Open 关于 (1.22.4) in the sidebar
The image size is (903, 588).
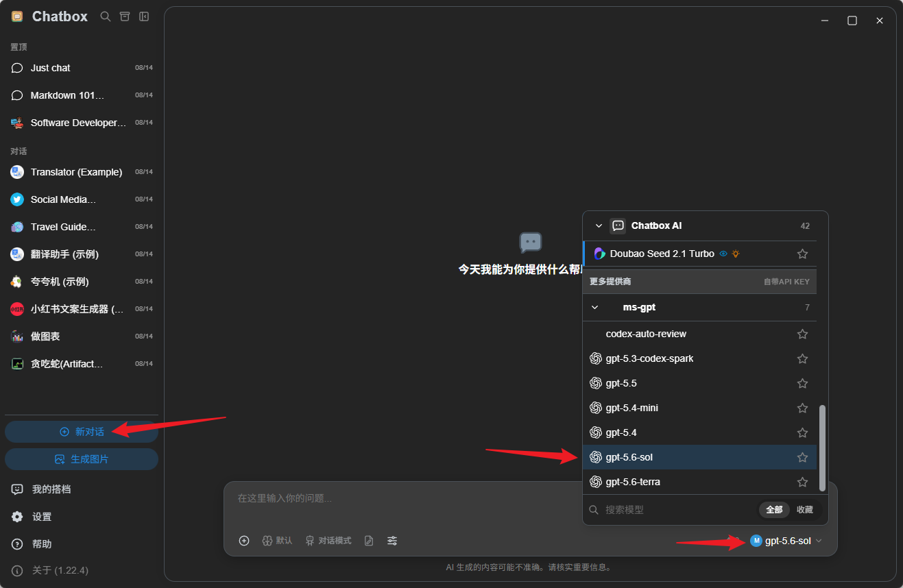click(82, 570)
